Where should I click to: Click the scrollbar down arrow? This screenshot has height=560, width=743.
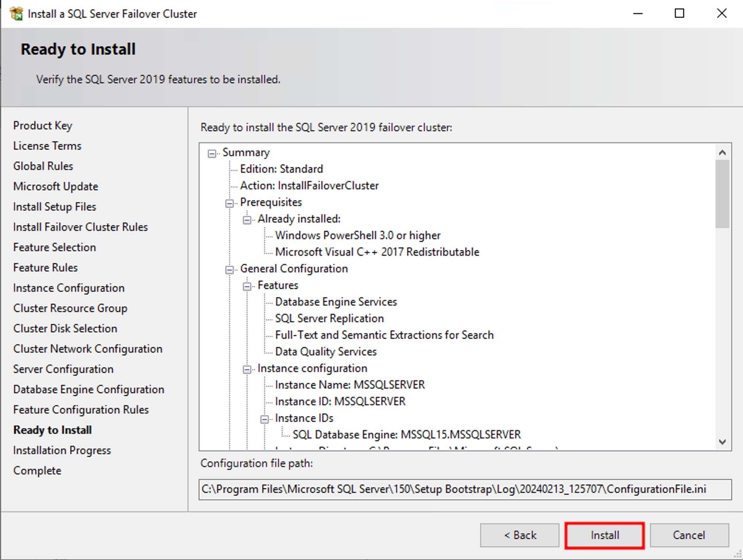point(722,442)
